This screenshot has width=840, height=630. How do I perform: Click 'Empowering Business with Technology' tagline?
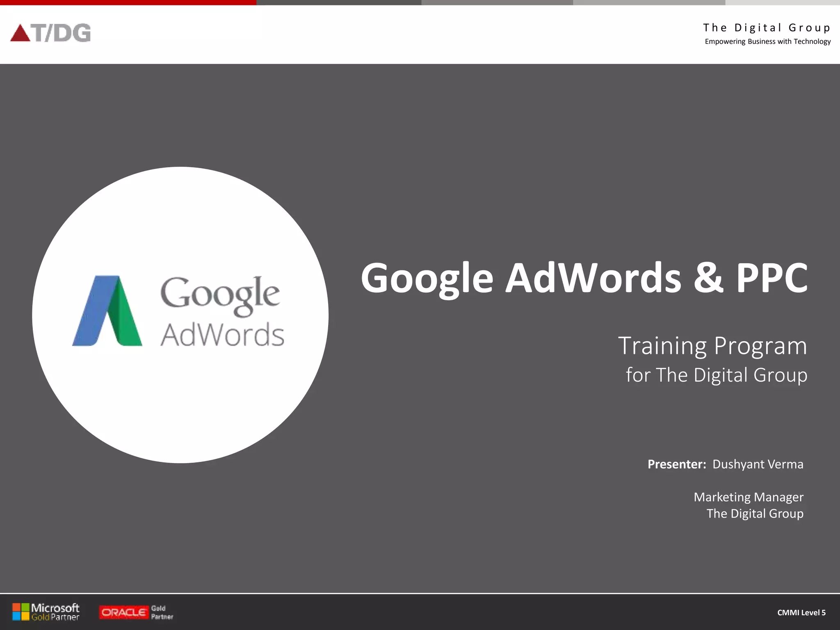point(767,41)
